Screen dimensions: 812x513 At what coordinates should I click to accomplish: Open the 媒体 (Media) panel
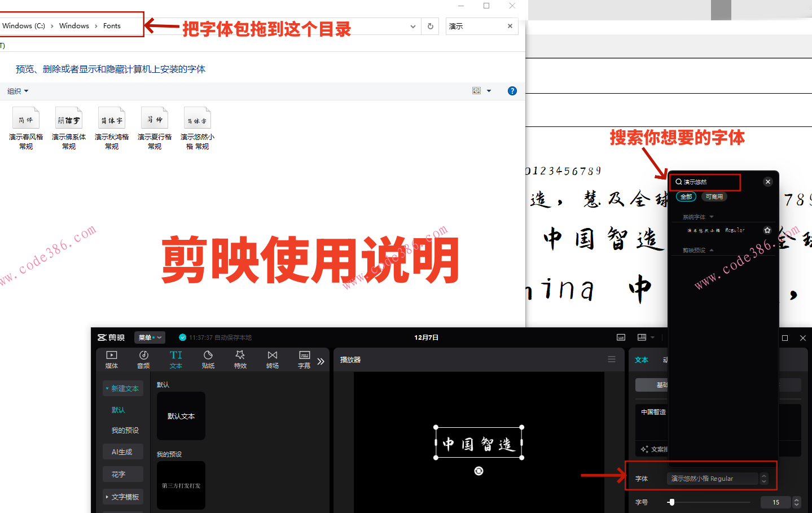[x=112, y=359]
